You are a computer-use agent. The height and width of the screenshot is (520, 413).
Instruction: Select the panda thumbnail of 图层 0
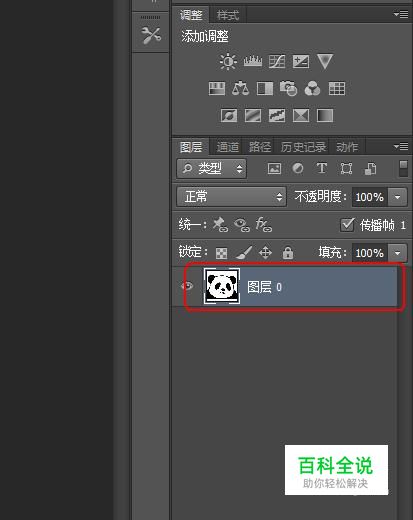coord(222,286)
